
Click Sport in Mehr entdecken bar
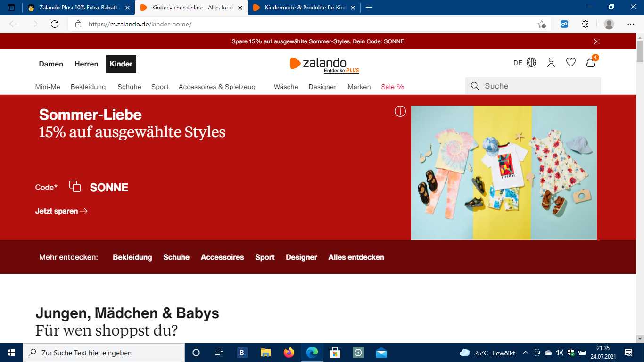point(265,257)
